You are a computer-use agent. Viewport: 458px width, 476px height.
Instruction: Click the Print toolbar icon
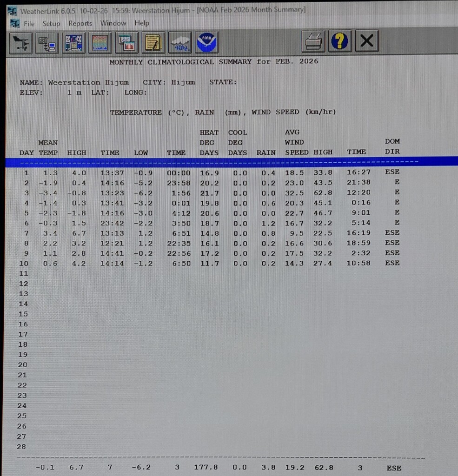tap(313, 41)
